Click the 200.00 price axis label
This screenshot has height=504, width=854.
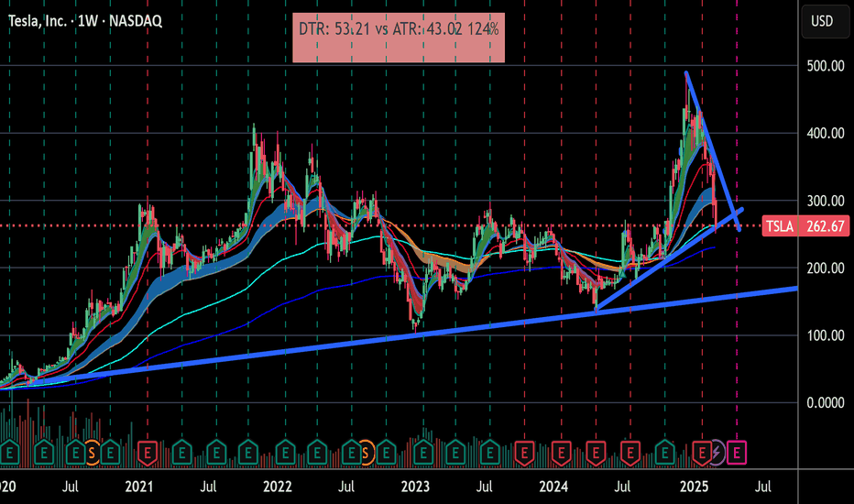[x=826, y=268]
